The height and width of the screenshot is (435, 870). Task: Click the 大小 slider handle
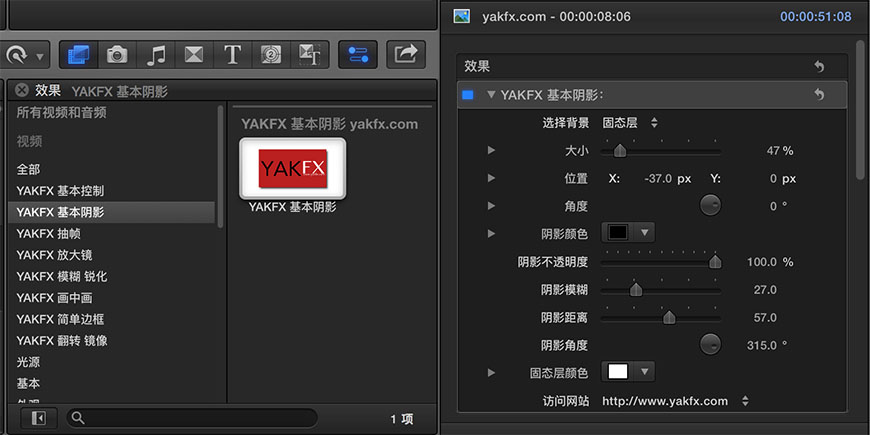[x=620, y=150]
